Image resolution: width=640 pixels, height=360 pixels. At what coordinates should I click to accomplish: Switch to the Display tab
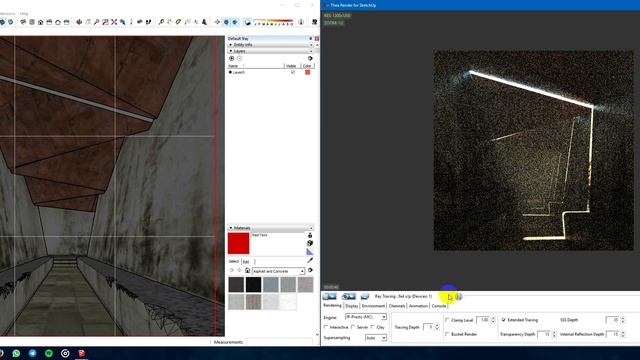[351, 306]
